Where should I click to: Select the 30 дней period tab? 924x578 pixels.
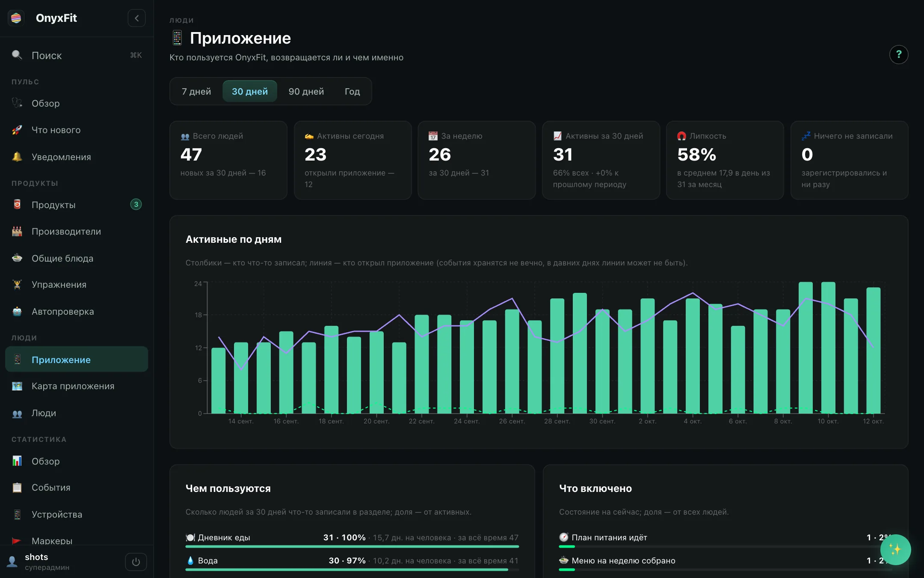pos(250,91)
